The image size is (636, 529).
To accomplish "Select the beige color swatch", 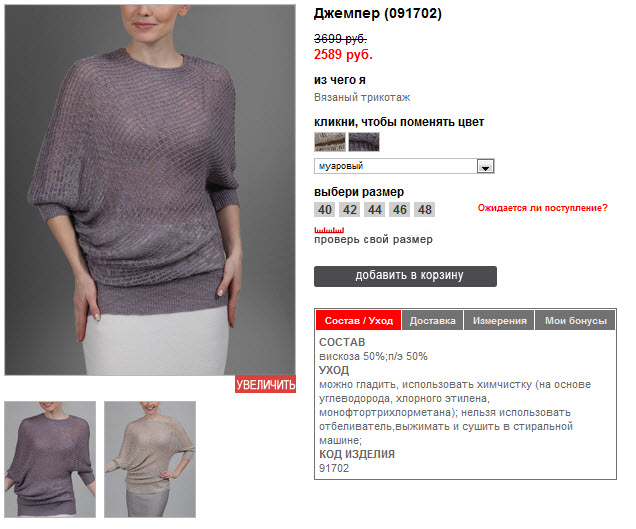I will coord(330,142).
